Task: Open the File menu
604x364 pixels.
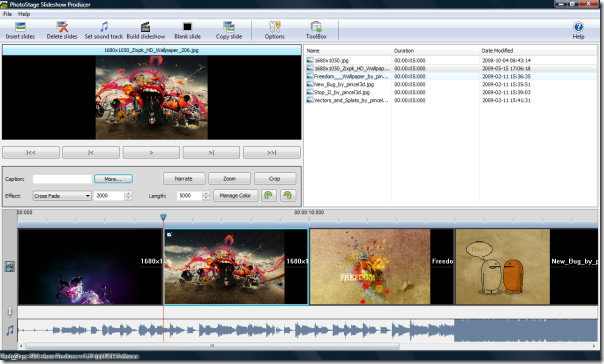Action: [7, 14]
